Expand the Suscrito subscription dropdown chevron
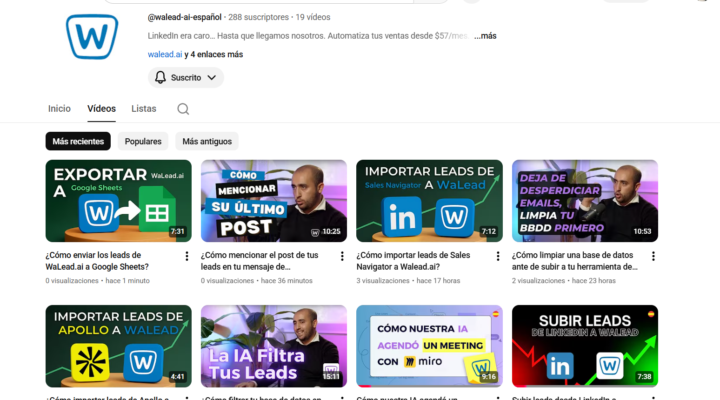Viewport: 720px width, 400px height. pos(211,78)
